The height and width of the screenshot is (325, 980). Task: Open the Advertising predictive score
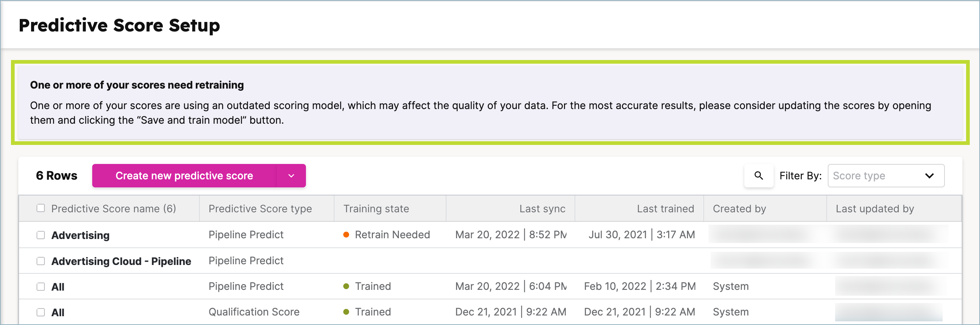tap(80, 235)
